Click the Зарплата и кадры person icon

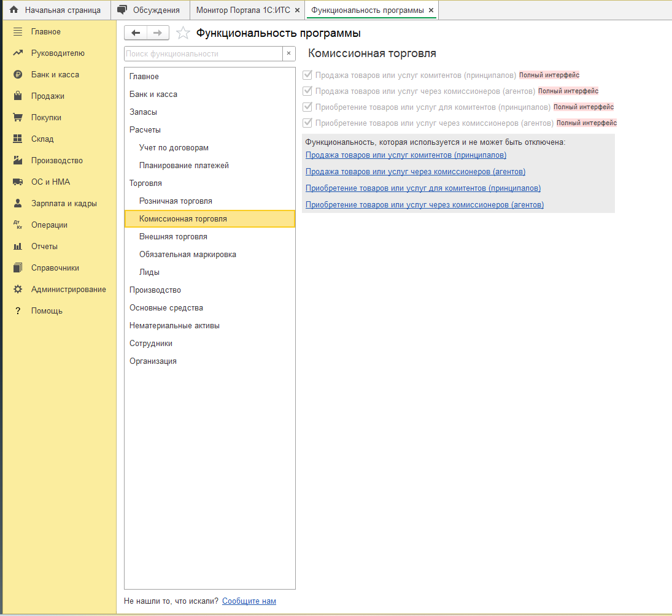tap(18, 203)
